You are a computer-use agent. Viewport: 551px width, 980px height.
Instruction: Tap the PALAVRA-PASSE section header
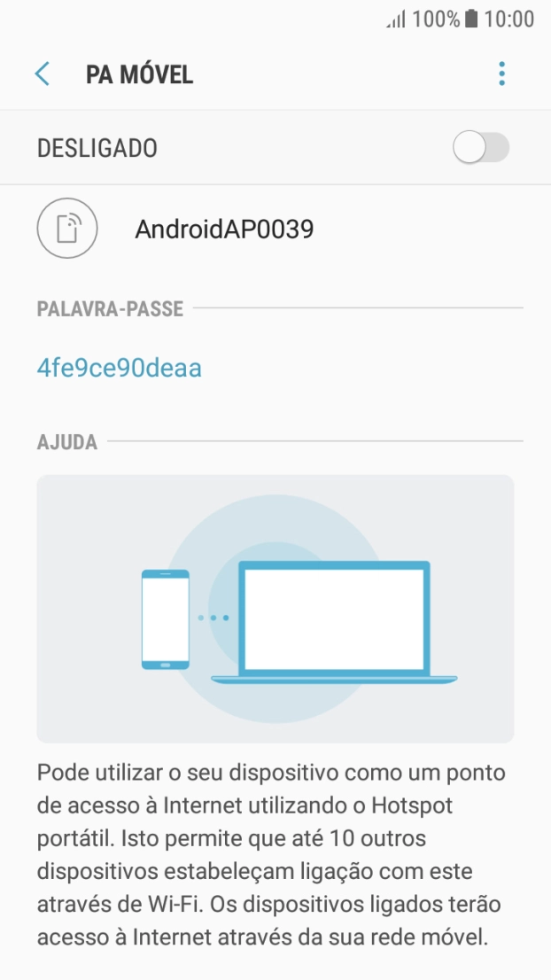[110, 308]
